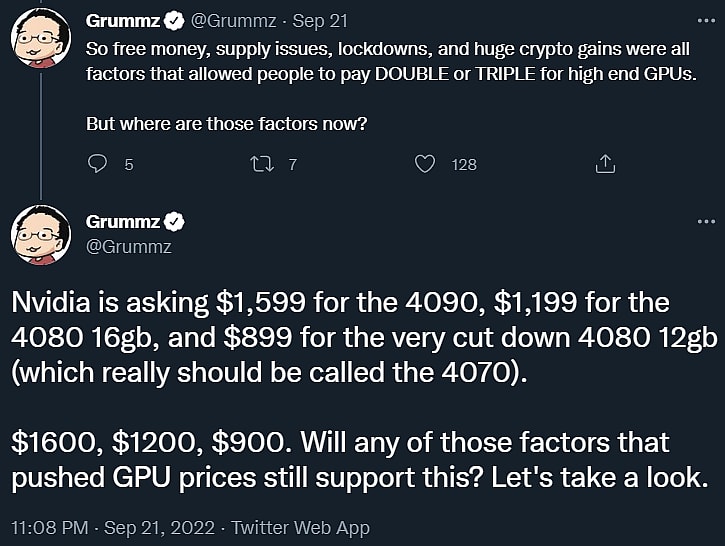The image size is (725, 546).
Task: Click the reply icon on the first tweet
Action: pyautogui.click(x=98, y=164)
